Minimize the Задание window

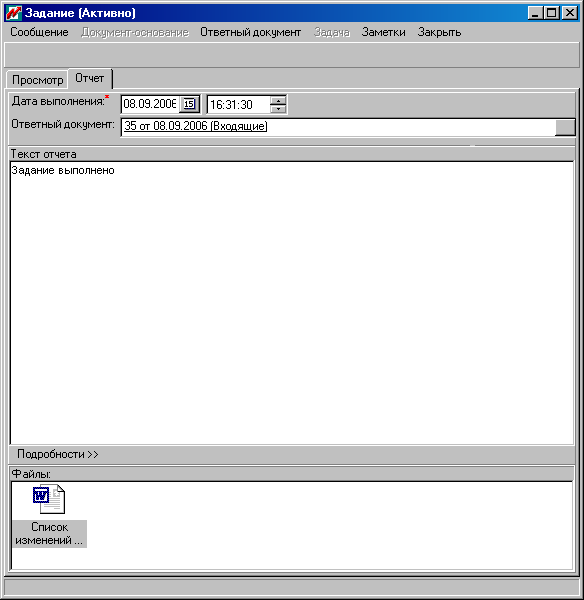pos(535,13)
